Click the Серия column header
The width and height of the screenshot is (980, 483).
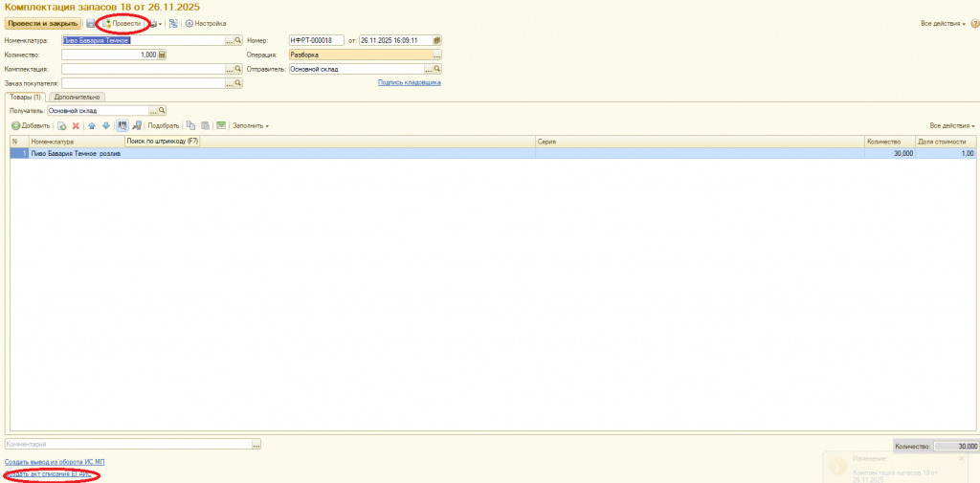tap(700, 142)
